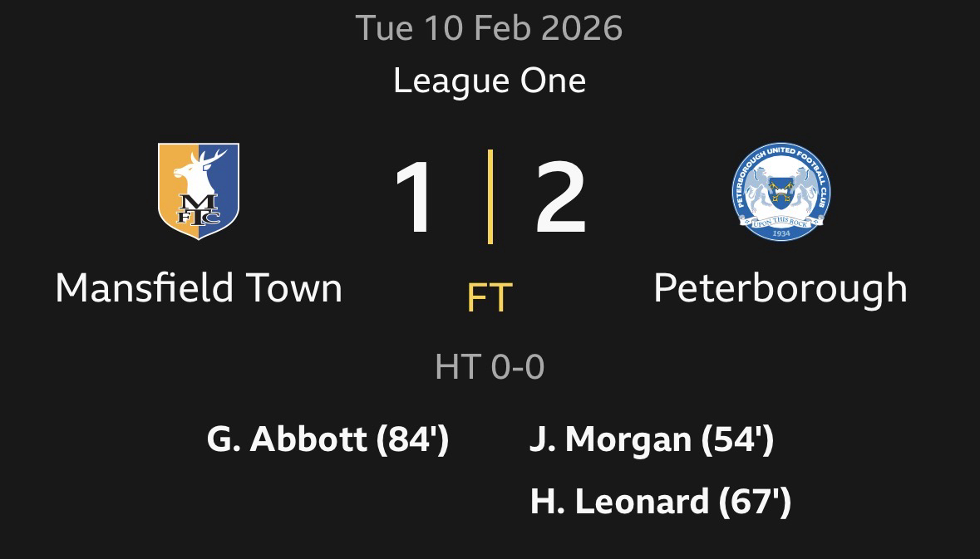Select goalscorer G. Abbott
The image size is (980, 559).
(287, 439)
